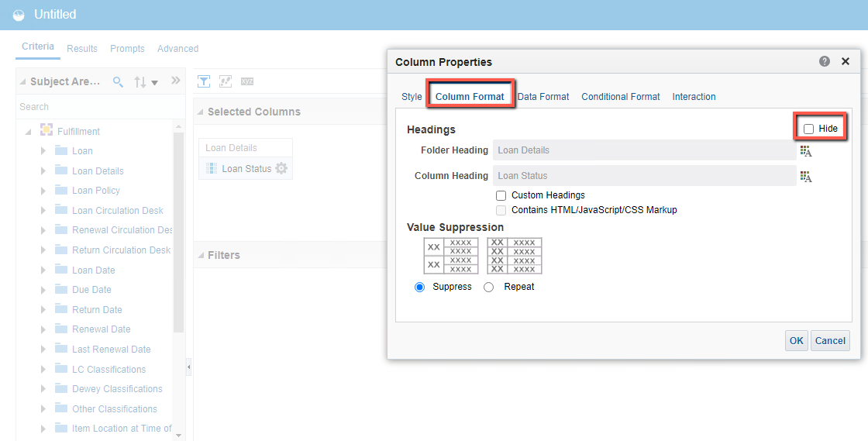Click the pane splitter collapse arrow

click(x=189, y=367)
